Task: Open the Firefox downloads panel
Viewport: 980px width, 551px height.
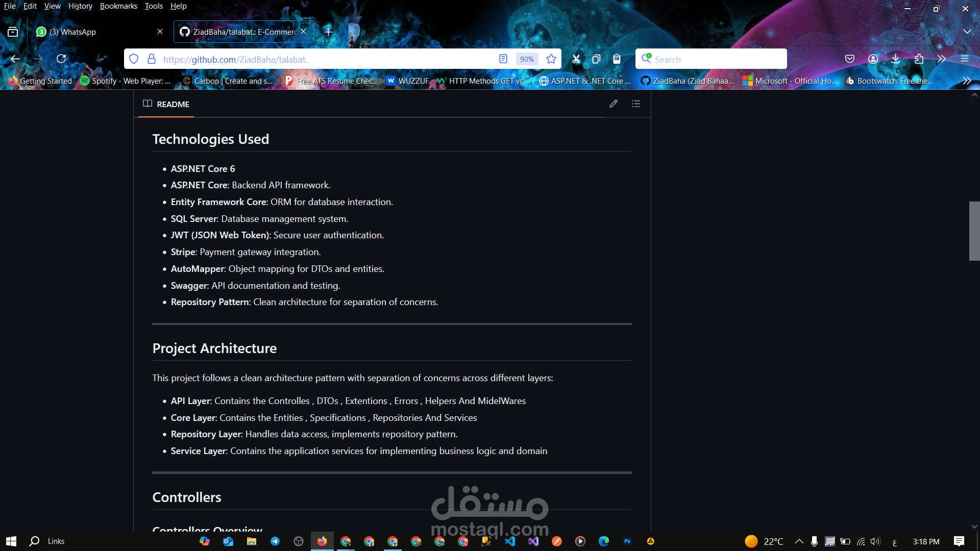Action: 895,59
